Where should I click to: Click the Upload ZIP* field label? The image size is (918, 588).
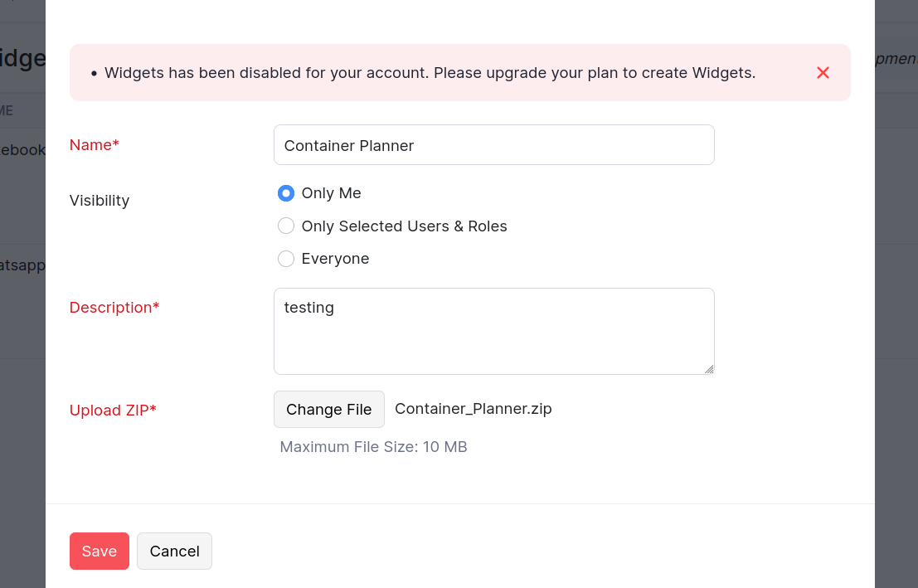point(113,411)
